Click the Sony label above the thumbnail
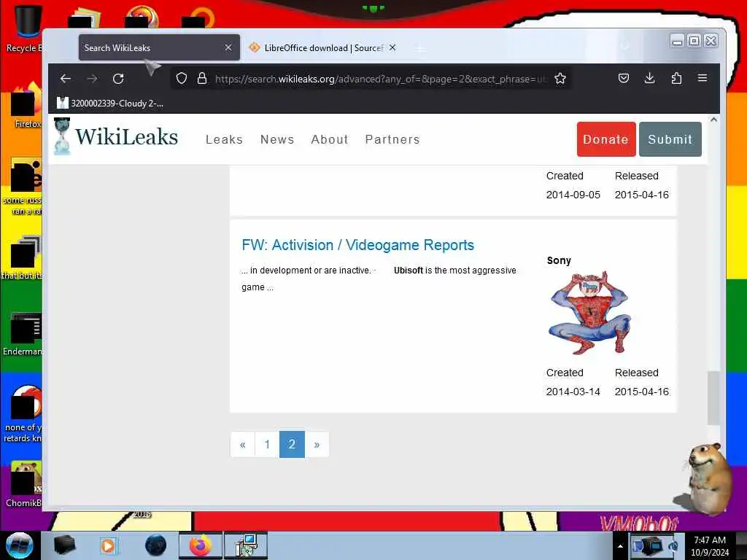Viewport: 747px width, 560px height. pyautogui.click(x=559, y=260)
